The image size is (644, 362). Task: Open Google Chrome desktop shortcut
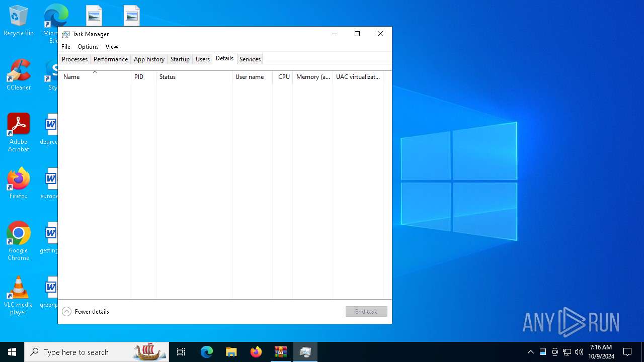coord(19,241)
